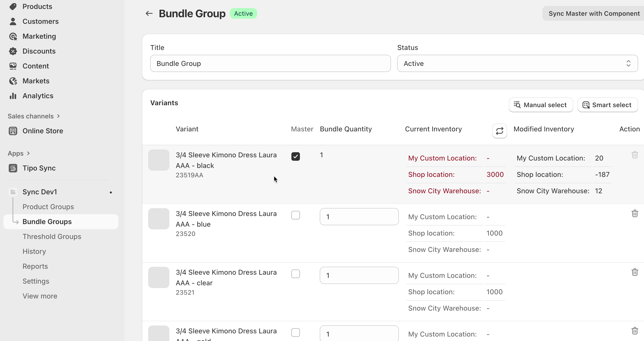
Task: Click the Smart select button
Action: click(x=607, y=105)
